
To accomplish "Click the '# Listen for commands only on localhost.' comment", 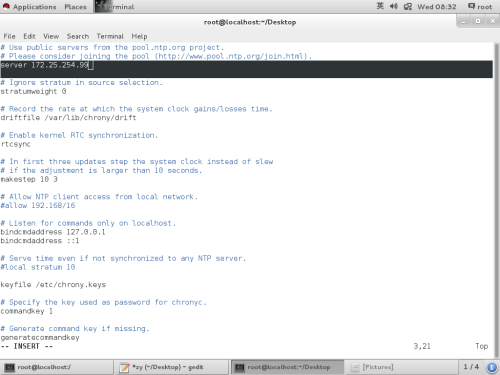I will pos(88,223).
